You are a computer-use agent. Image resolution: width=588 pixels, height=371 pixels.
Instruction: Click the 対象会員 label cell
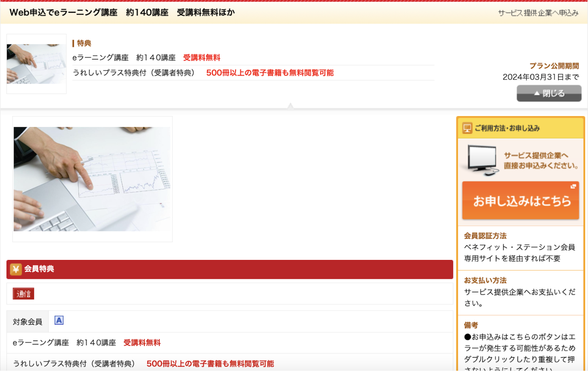pyautogui.click(x=27, y=322)
